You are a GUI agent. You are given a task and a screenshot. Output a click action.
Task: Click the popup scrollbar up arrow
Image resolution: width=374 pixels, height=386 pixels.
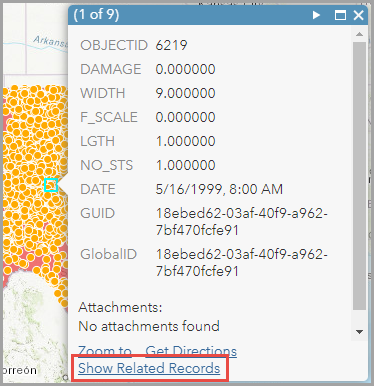click(359, 34)
